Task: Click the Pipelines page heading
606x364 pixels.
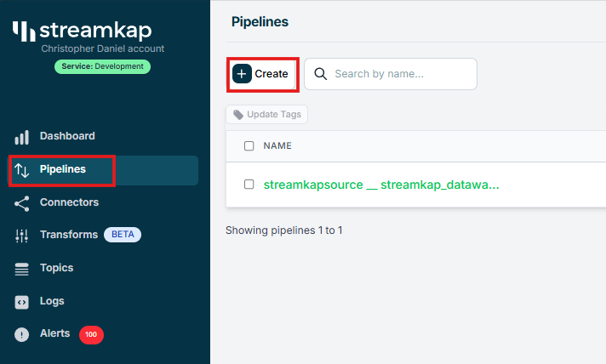Action: click(x=260, y=22)
